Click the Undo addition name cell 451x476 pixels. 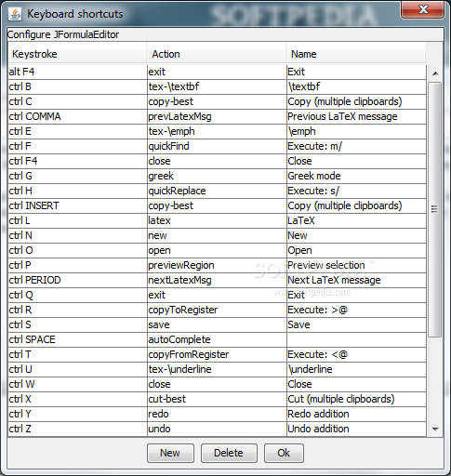coord(356,429)
